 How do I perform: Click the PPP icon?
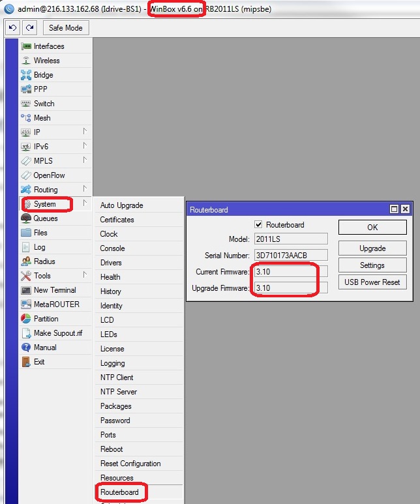pyautogui.click(x=26, y=89)
